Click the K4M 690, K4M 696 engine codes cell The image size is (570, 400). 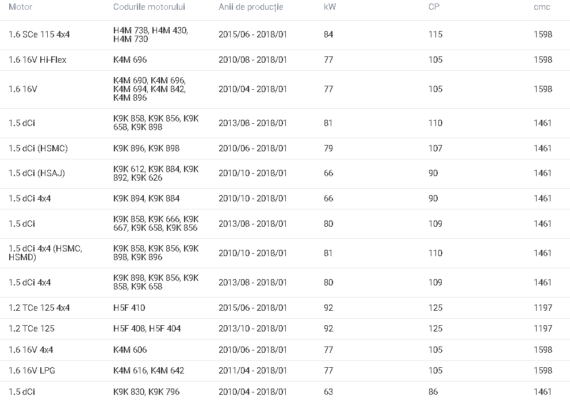tap(150, 89)
